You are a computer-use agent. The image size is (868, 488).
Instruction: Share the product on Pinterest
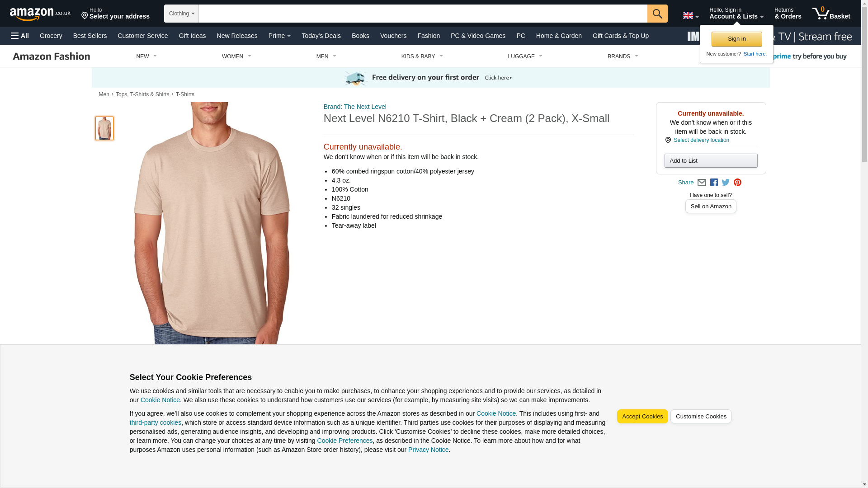click(x=737, y=183)
